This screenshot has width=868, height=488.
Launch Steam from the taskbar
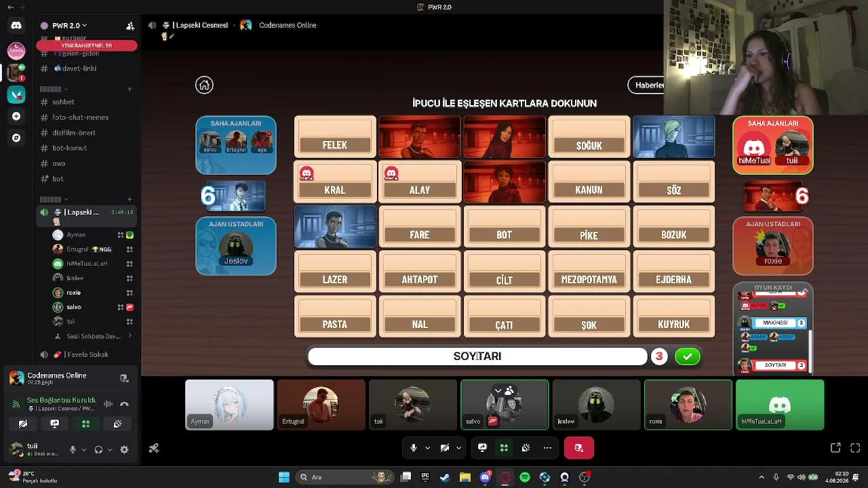coord(445,477)
